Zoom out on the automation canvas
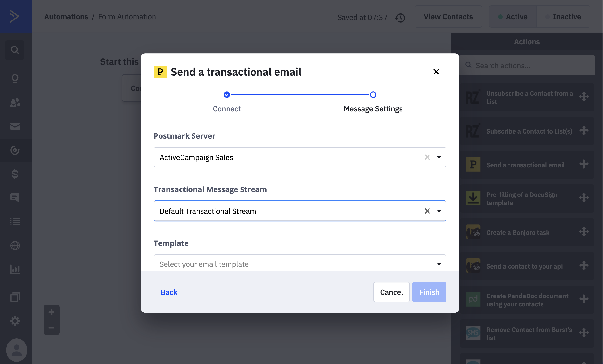 pos(51,328)
